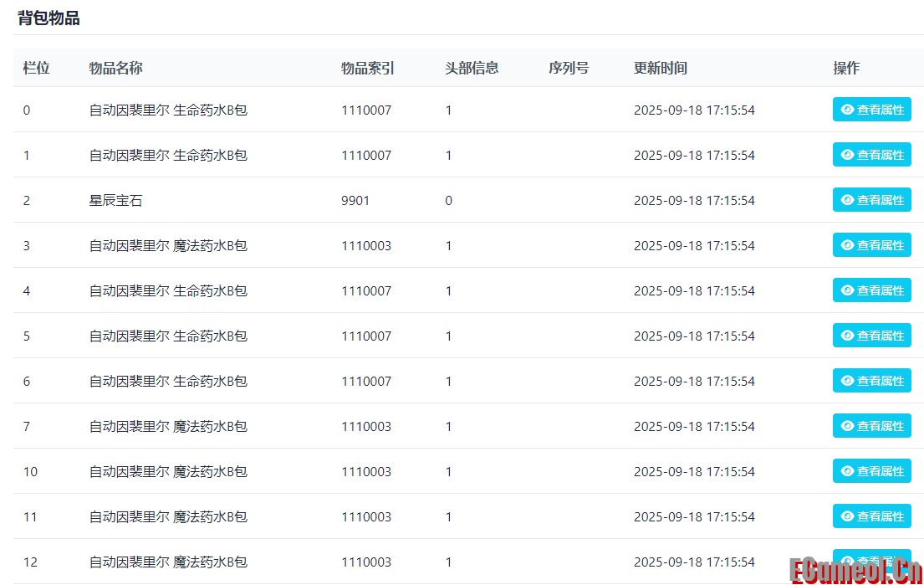Click the eye icon on slot 5's view button
This screenshot has width=924, height=585.
847,335
